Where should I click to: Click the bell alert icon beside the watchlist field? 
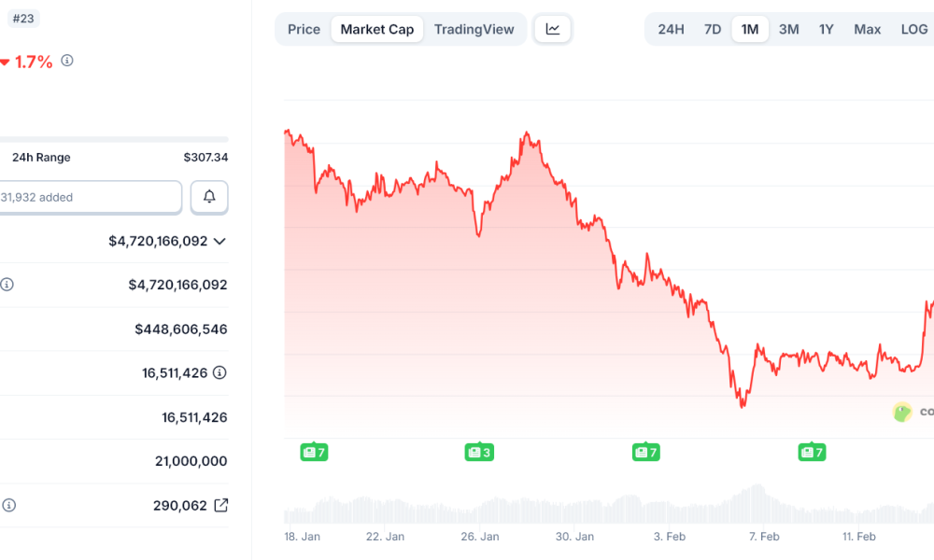pos(209,197)
